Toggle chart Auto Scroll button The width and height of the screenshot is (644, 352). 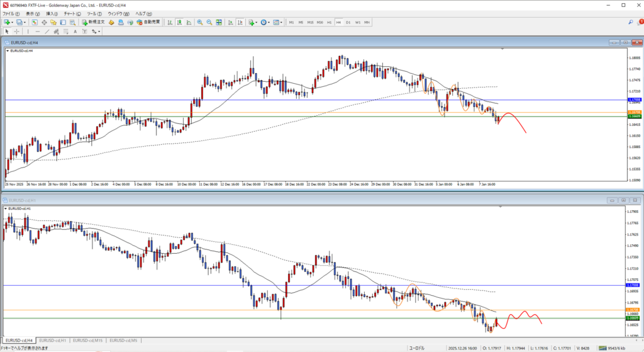point(230,22)
